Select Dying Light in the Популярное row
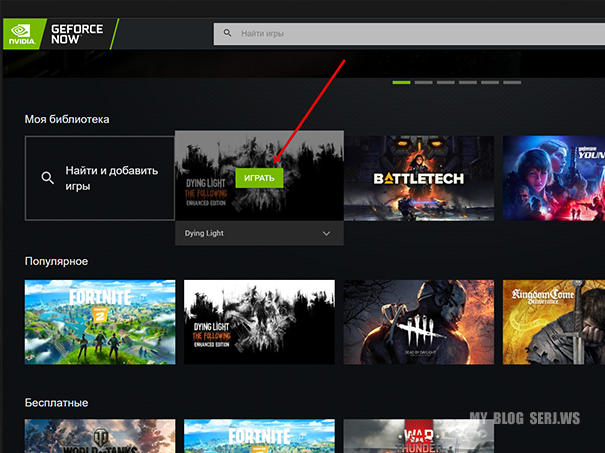 [259, 320]
